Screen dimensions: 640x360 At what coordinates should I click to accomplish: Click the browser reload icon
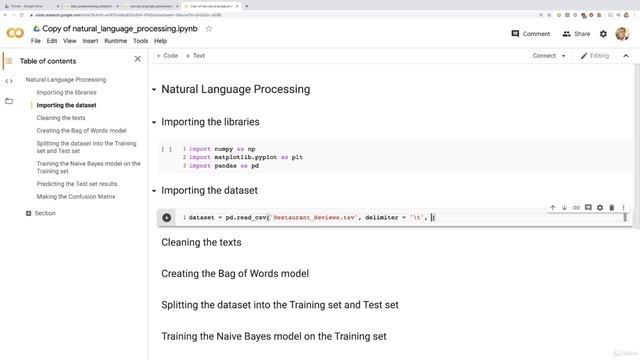(22, 15)
